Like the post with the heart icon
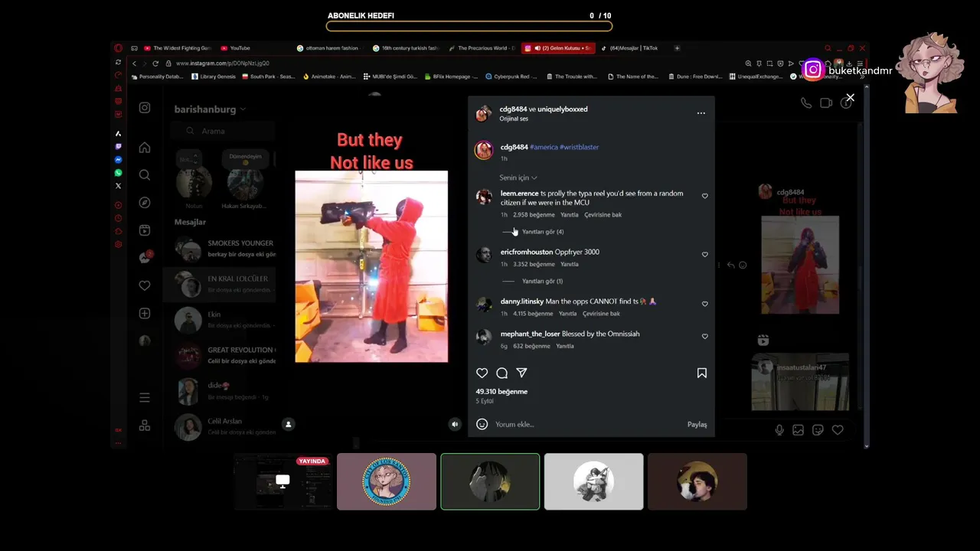Image resolution: width=980 pixels, height=551 pixels. pos(482,373)
